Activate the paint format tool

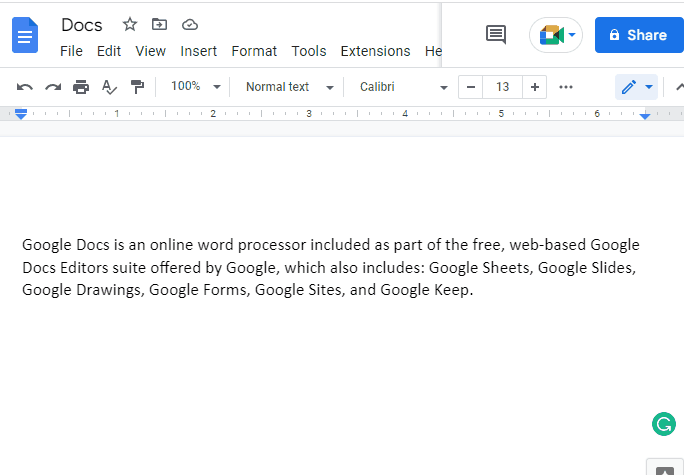tap(137, 87)
